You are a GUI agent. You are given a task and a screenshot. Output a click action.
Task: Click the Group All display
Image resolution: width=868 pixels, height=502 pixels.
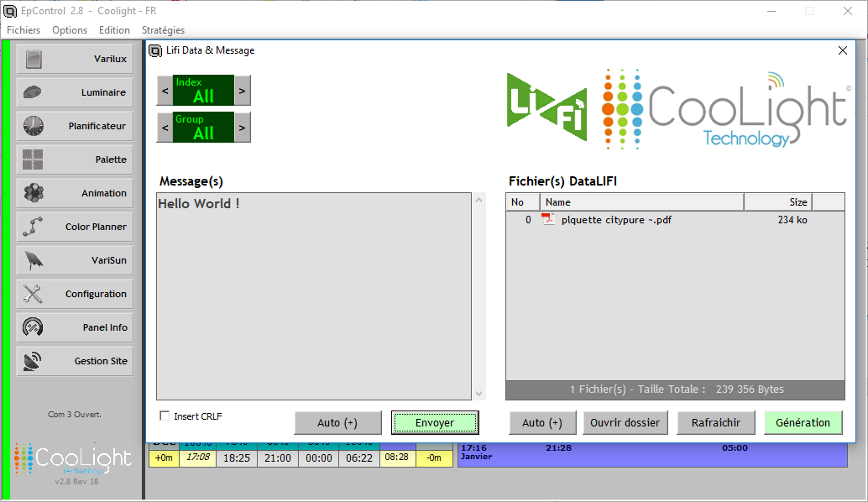pos(203,128)
